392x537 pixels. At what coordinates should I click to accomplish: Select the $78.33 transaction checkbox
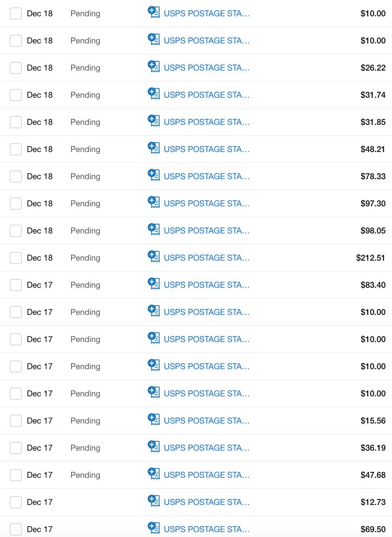pyautogui.click(x=16, y=176)
